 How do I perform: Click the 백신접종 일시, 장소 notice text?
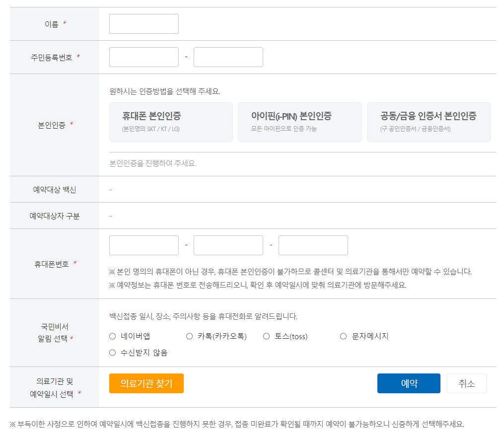click(x=203, y=316)
